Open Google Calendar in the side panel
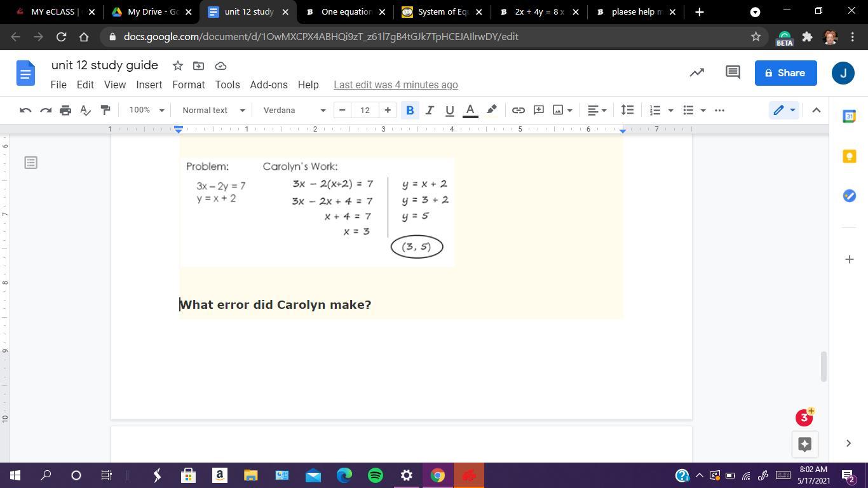 click(850, 116)
